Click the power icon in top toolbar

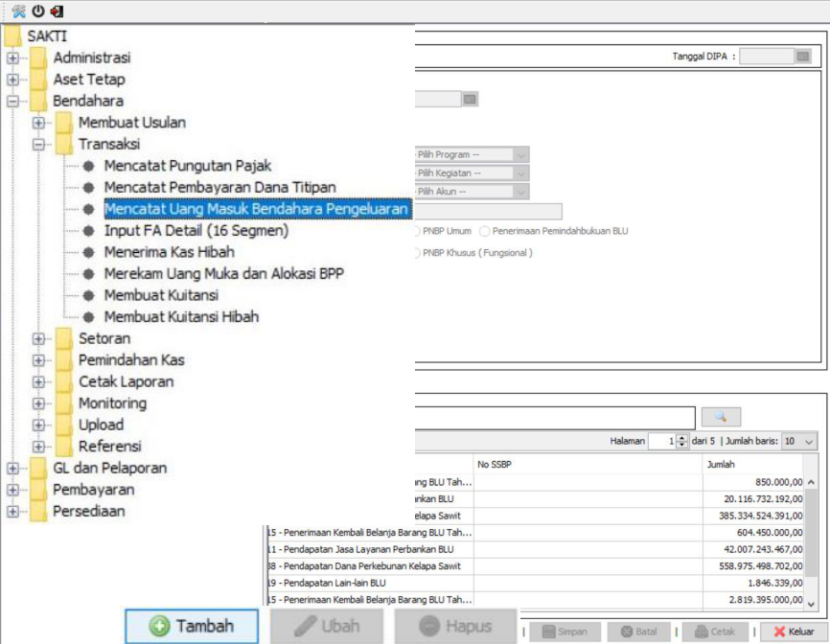point(37,11)
